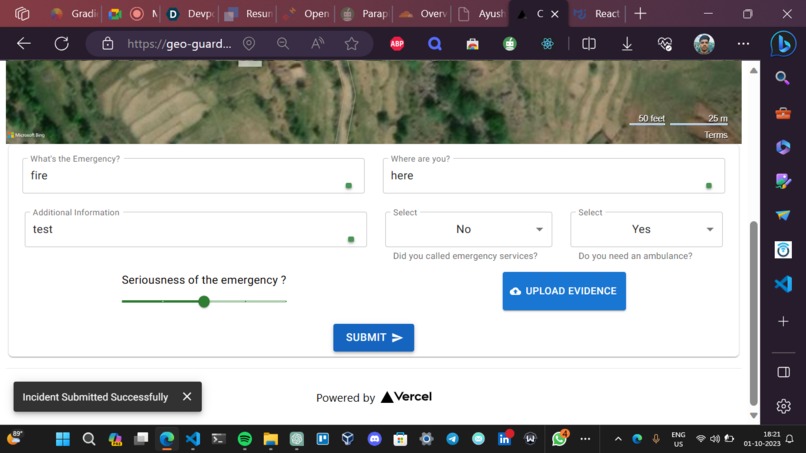Viewport: 806px width, 453px height.
Task: Dismiss the Incident Submitted Successfully notification
Action: [187, 396]
